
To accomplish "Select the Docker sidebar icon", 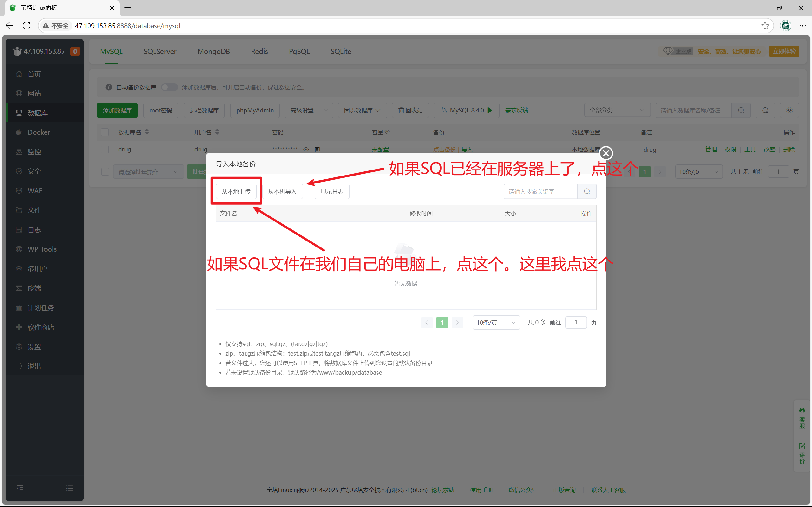I will [38, 132].
